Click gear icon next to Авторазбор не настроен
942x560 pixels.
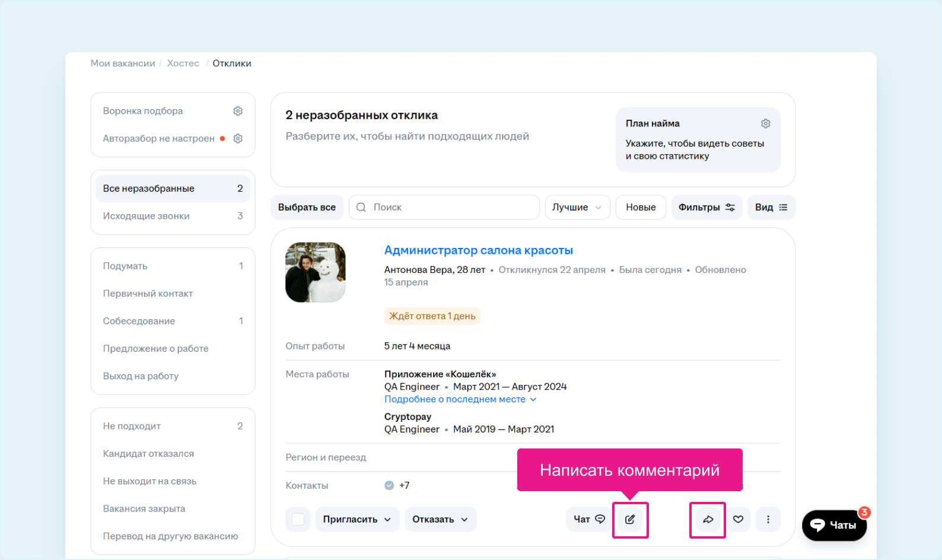pos(238,138)
